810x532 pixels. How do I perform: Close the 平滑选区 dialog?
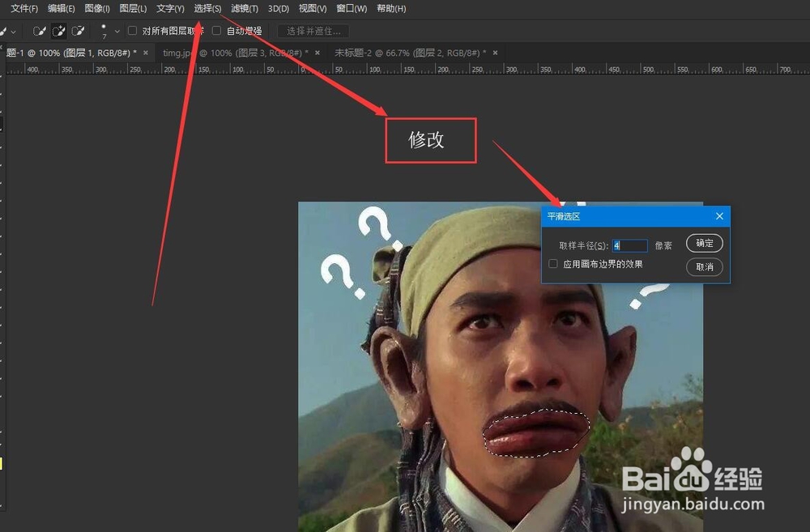click(x=719, y=216)
